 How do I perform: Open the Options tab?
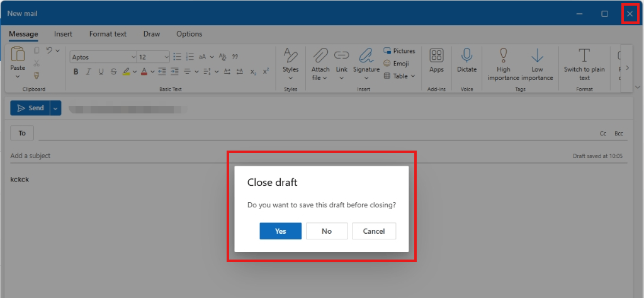189,34
